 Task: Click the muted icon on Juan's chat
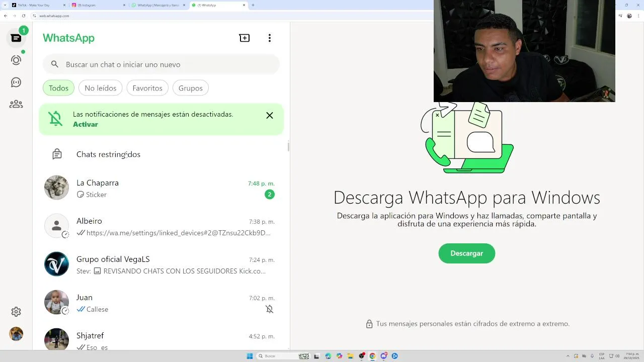click(270, 309)
